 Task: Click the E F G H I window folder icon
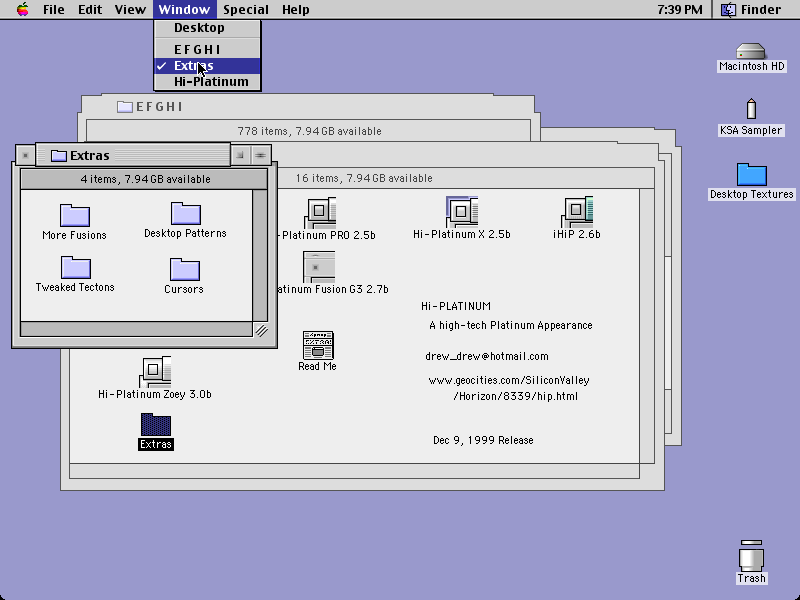pyautogui.click(x=125, y=107)
